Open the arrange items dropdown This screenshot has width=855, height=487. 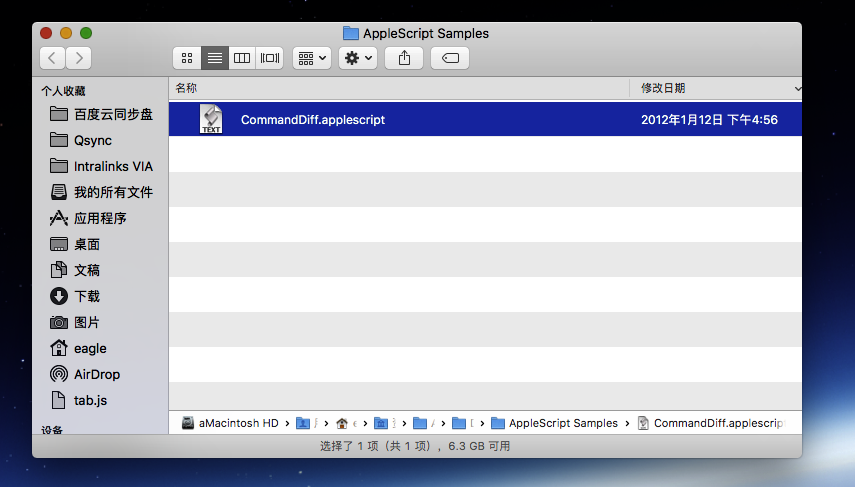pyautogui.click(x=312, y=58)
